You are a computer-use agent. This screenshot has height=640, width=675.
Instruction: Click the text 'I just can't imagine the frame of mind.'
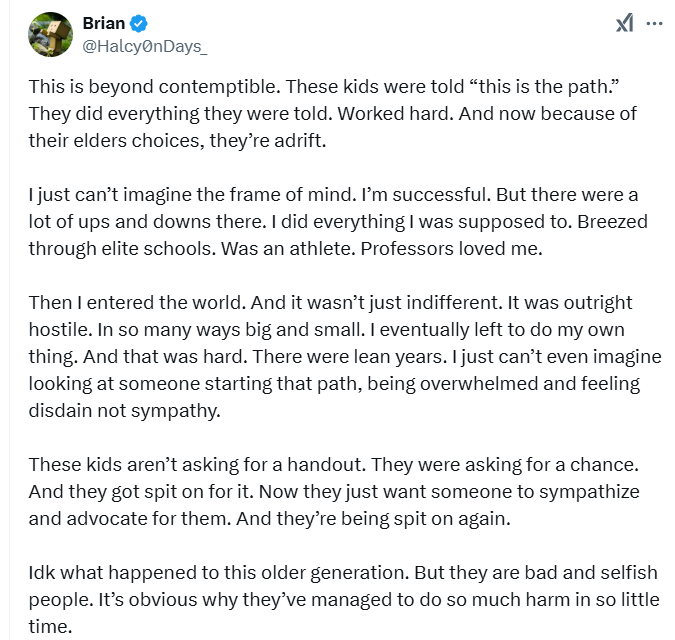pyautogui.click(x=192, y=195)
